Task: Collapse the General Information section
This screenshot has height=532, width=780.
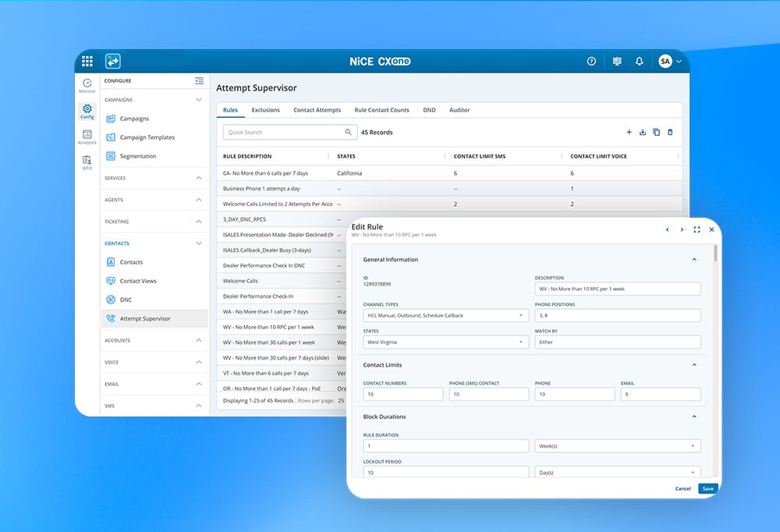Action: (x=694, y=260)
